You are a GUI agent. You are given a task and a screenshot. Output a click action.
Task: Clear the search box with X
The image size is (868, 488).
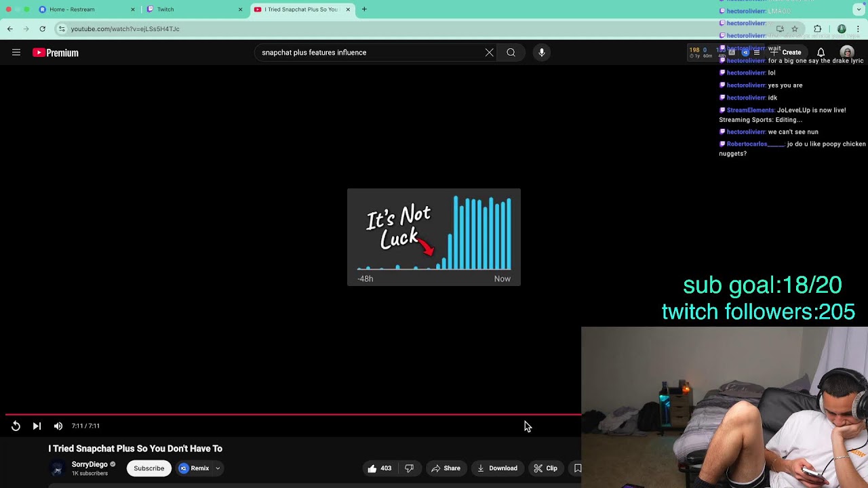click(489, 52)
